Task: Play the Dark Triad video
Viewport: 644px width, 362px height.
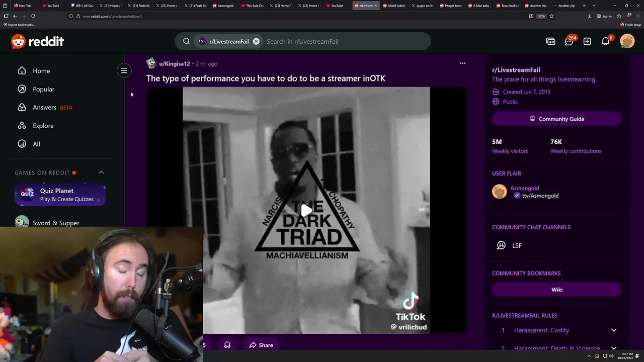Action: coord(306,210)
